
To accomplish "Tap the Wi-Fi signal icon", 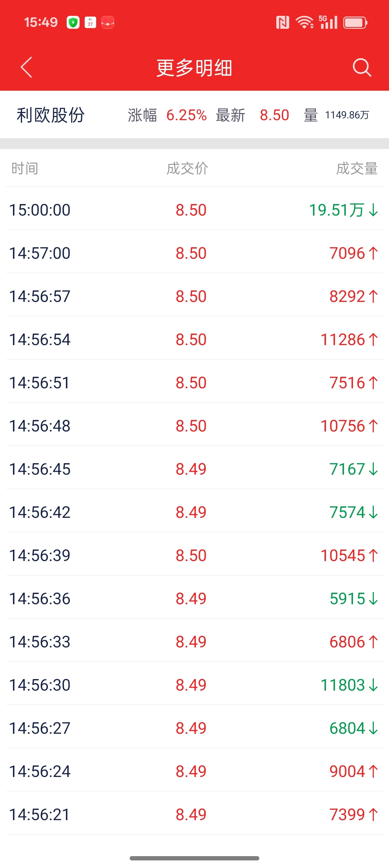I will [x=304, y=23].
